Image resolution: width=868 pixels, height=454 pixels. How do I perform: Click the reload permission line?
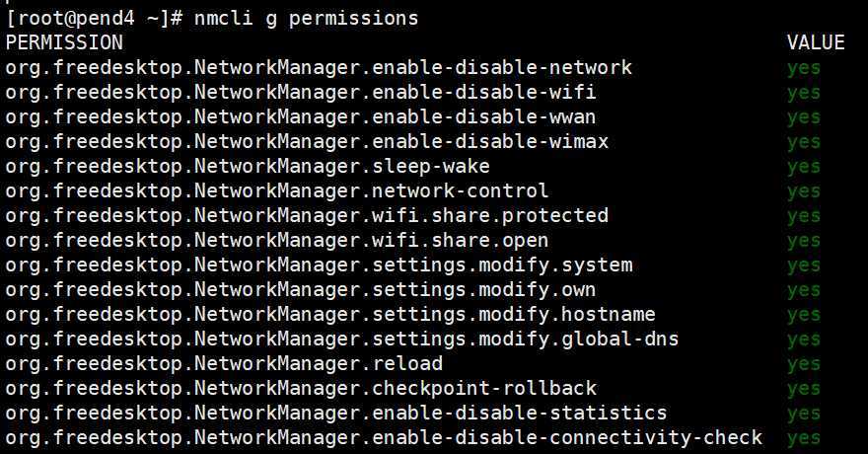pyautogui.click(x=224, y=364)
